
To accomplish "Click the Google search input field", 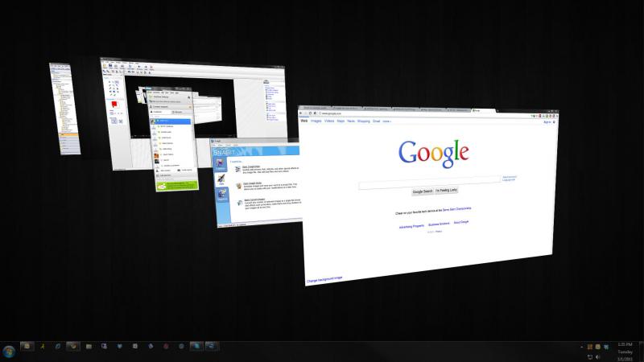I will click(430, 183).
